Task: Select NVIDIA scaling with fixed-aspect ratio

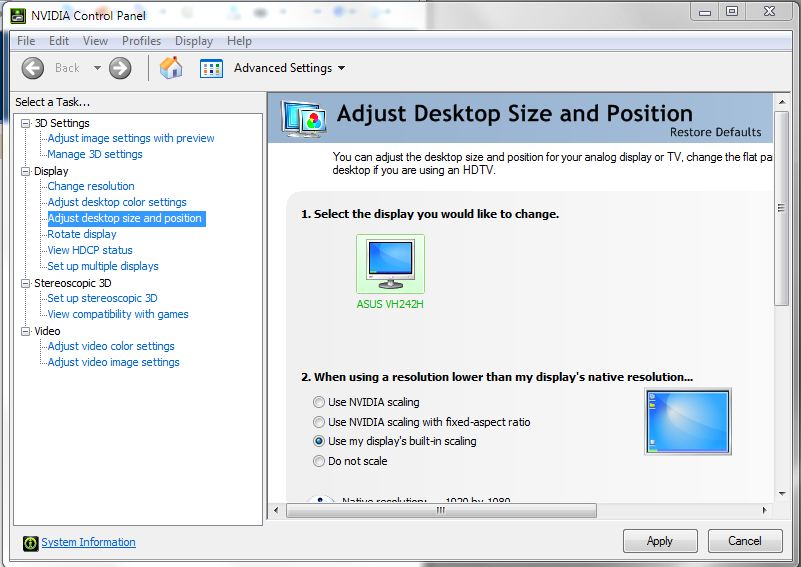Action: coord(319,422)
